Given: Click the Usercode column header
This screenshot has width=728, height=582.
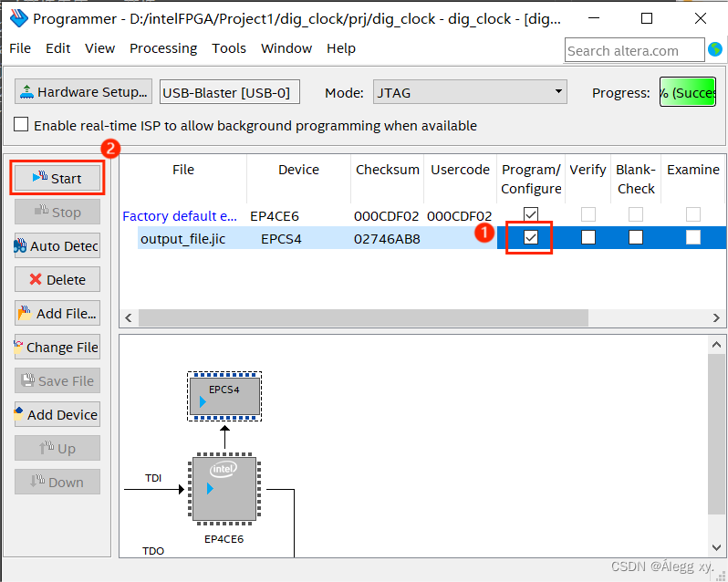Looking at the screenshot, I should [x=460, y=179].
